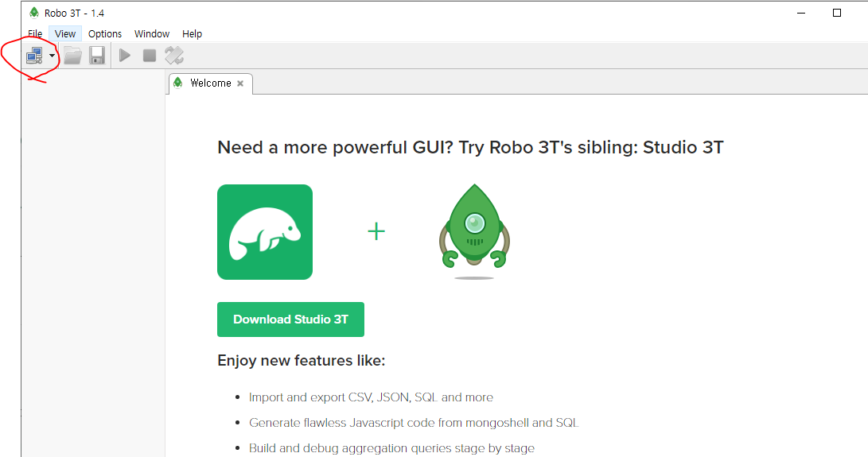Click the Robo 3T title bar app icon
The height and width of the screenshot is (457, 868).
[34, 13]
